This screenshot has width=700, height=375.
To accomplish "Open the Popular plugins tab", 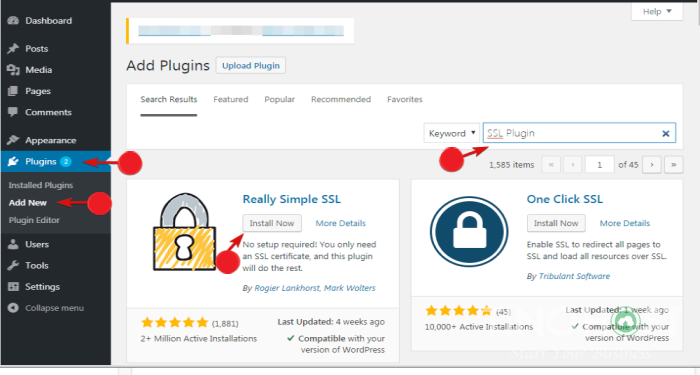I will (279, 99).
